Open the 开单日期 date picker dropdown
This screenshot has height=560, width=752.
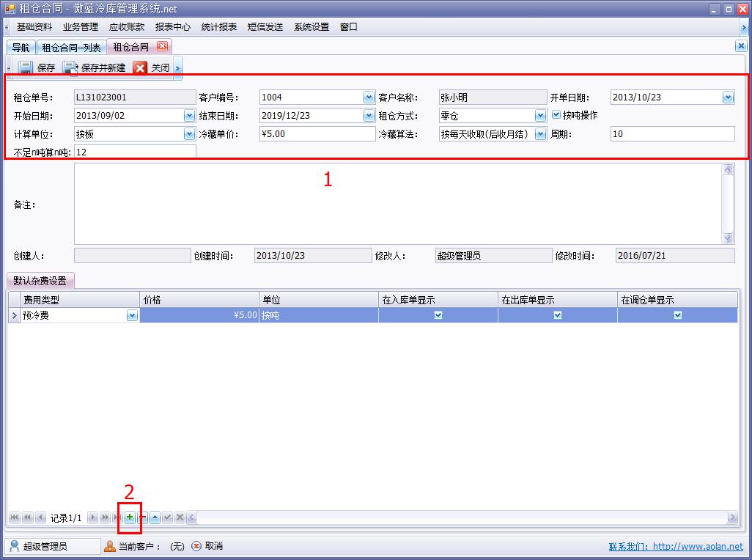pos(728,97)
